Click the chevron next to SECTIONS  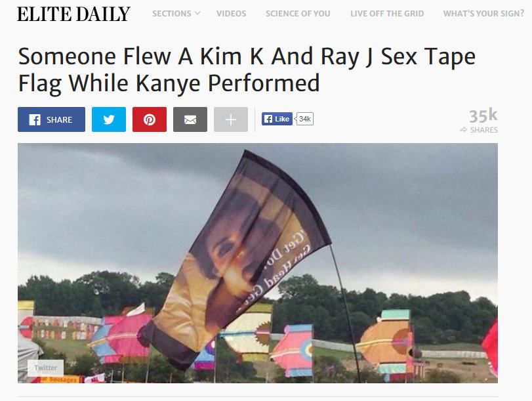tap(197, 13)
